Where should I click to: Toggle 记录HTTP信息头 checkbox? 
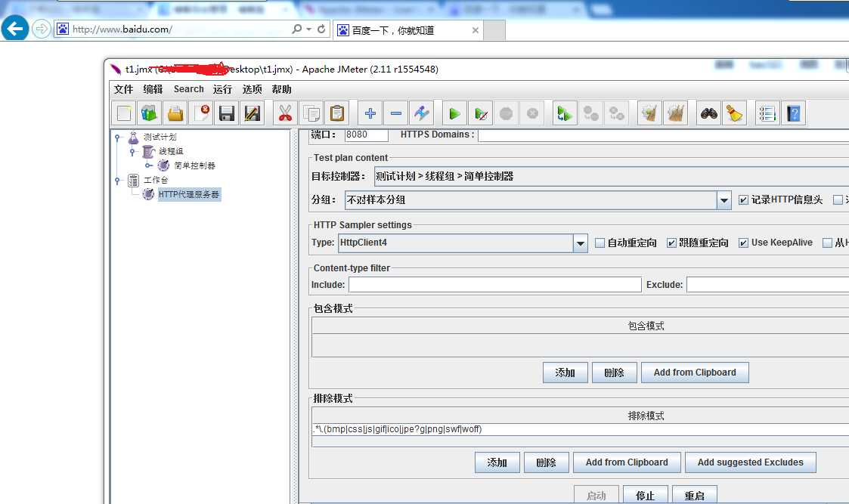[x=743, y=200]
